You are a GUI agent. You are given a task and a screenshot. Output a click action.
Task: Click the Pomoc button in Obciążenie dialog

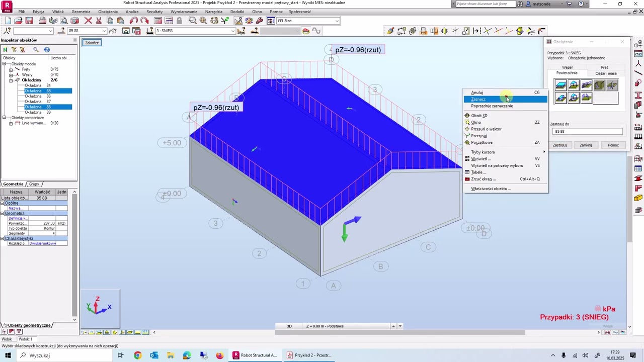click(x=613, y=145)
